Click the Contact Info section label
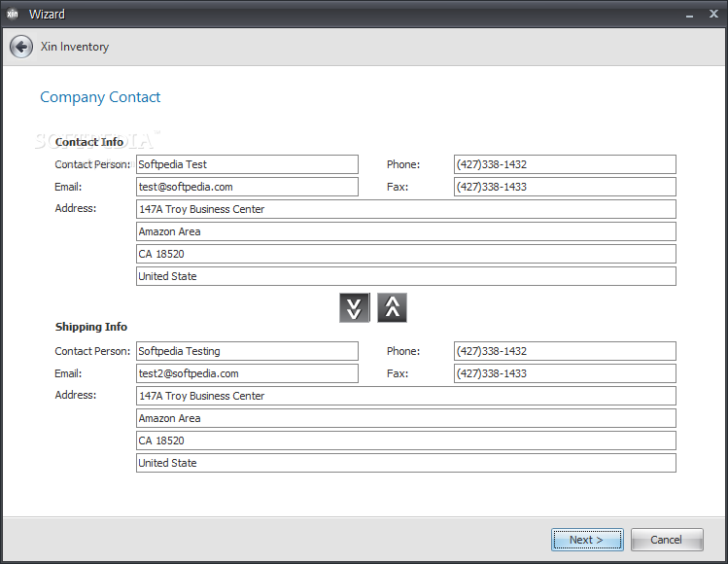The width and height of the screenshot is (728, 564). [x=89, y=142]
